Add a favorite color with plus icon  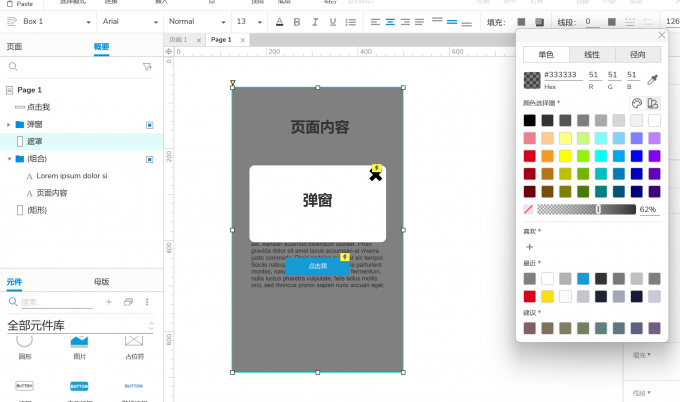coord(530,247)
